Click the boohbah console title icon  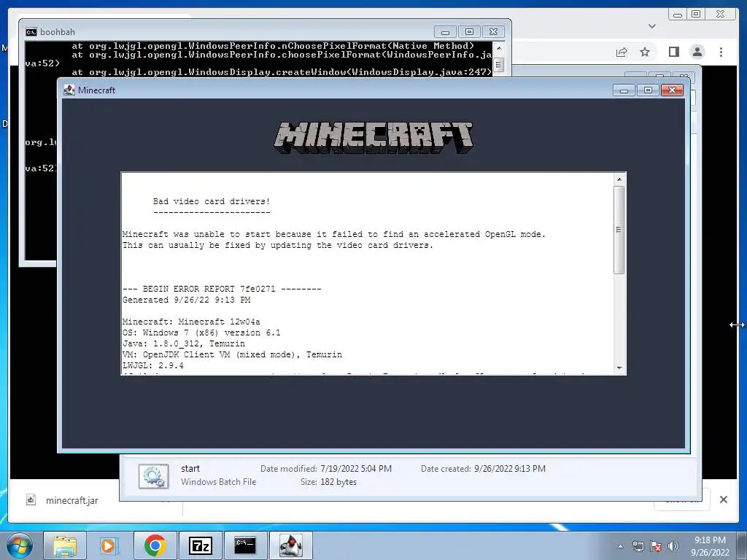[31, 32]
